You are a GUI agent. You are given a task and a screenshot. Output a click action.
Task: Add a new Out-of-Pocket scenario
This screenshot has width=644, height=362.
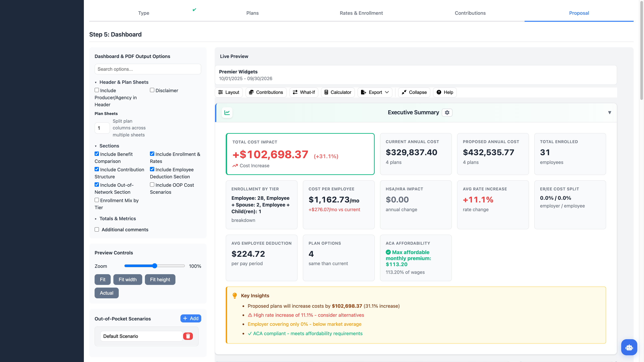point(191,318)
